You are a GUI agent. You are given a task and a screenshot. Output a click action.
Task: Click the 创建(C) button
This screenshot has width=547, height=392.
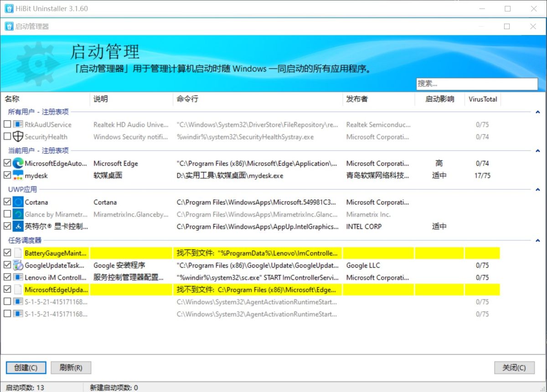point(26,368)
